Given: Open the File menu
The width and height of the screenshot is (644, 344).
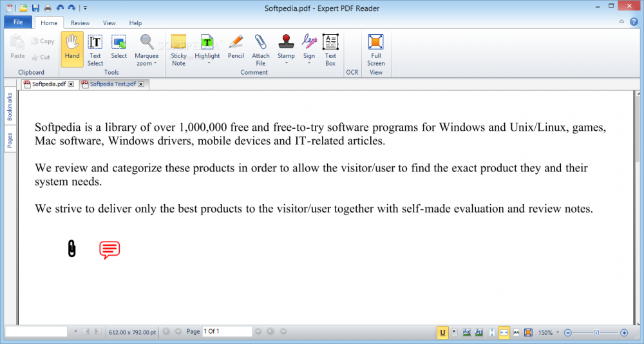Looking at the screenshot, I should [18, 22].
